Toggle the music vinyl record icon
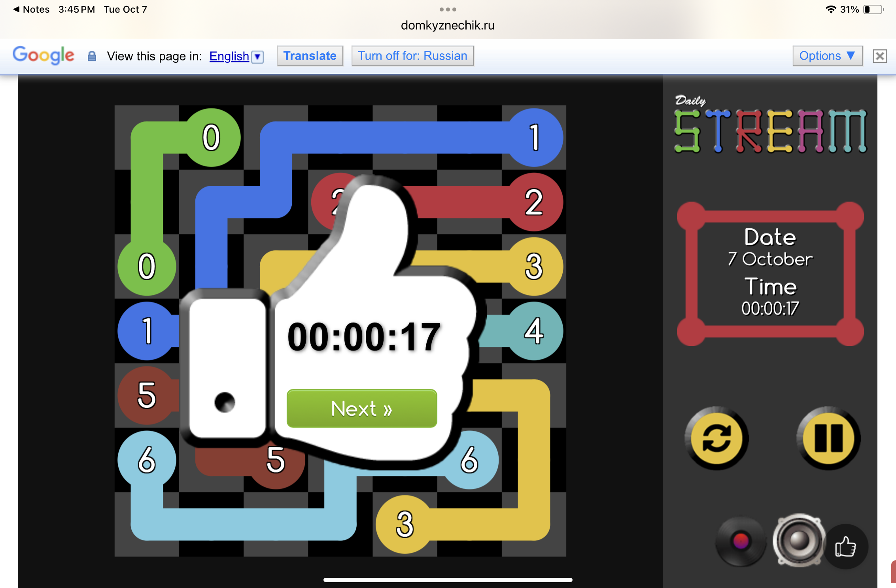This screenshot has height=588, width=896. [x=741, y=541]
